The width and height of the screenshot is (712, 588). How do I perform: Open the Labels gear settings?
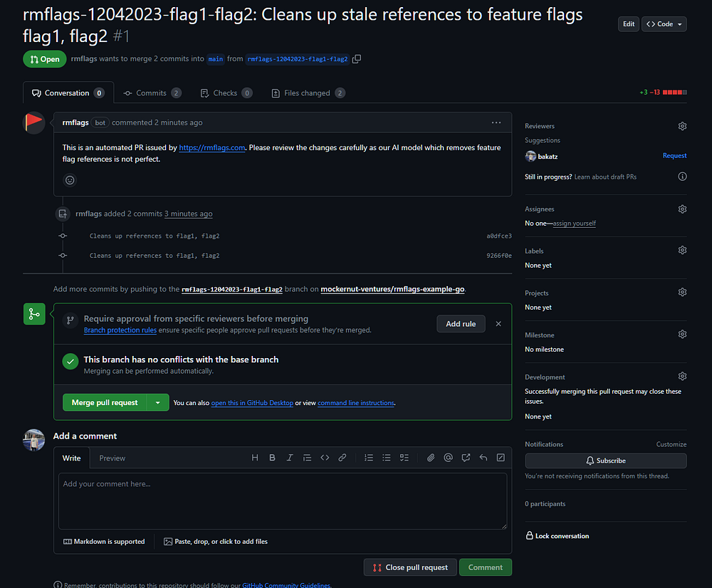[x=682, y=250]
